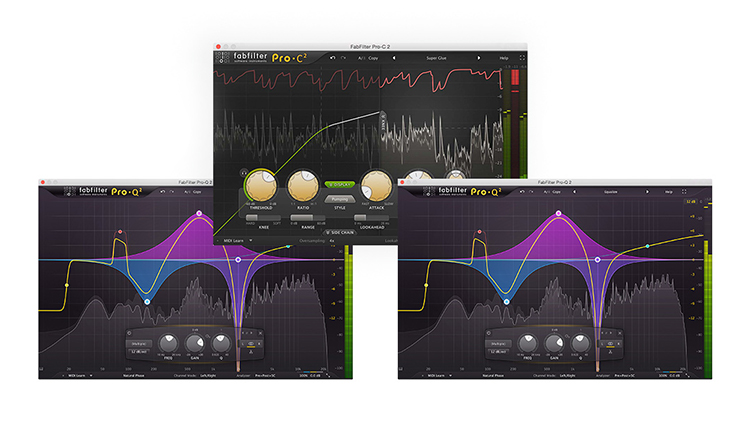
Task: Select the purple notch band node in left Pro-Q 2
Action: point(238,260)
